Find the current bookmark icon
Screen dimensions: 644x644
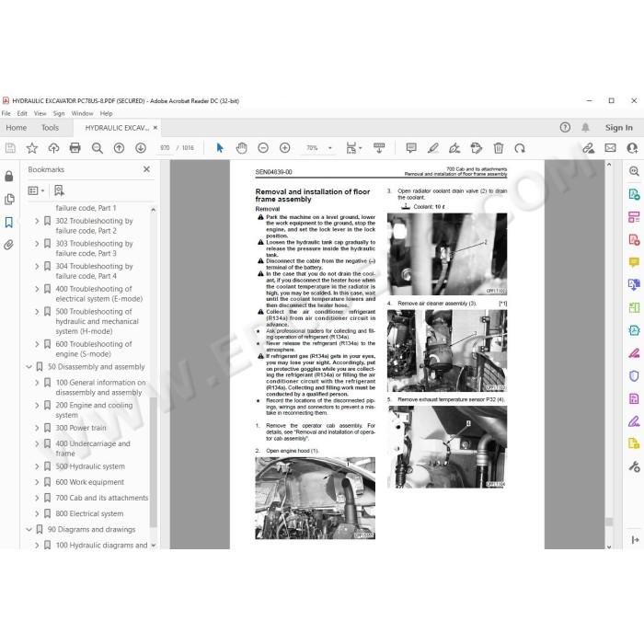pos(59,190)
